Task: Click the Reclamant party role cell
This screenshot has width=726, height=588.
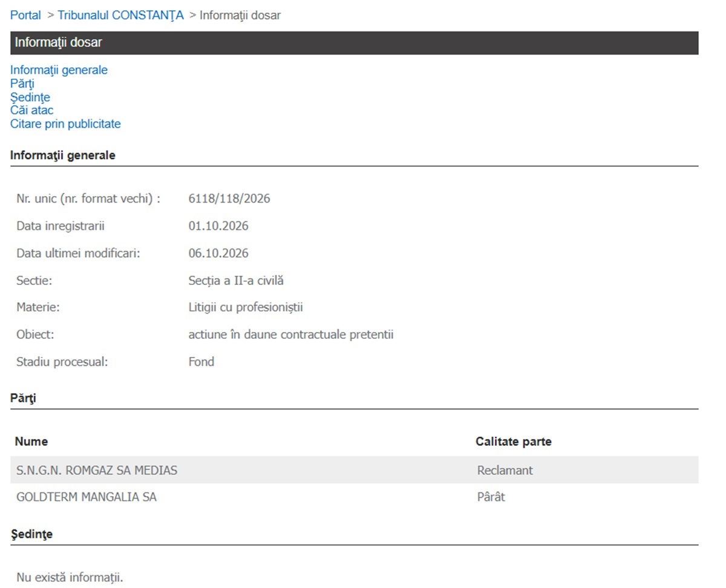Action: pos(505,470)
